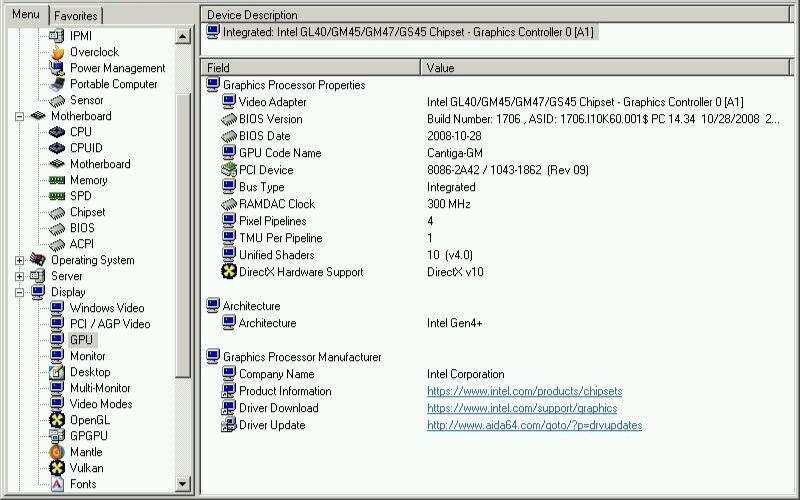Click the ACPI chip icon
This screenshot has height=500, width=800.
point(57,244)
